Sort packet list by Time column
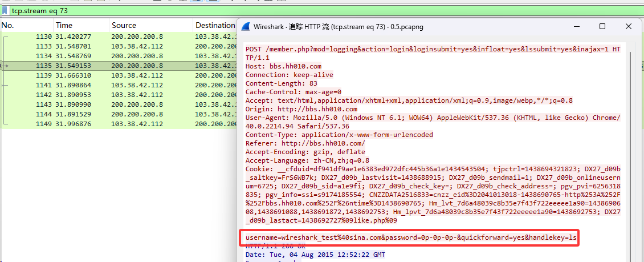Viewport: 644px width, 262px height. [80, 25]
